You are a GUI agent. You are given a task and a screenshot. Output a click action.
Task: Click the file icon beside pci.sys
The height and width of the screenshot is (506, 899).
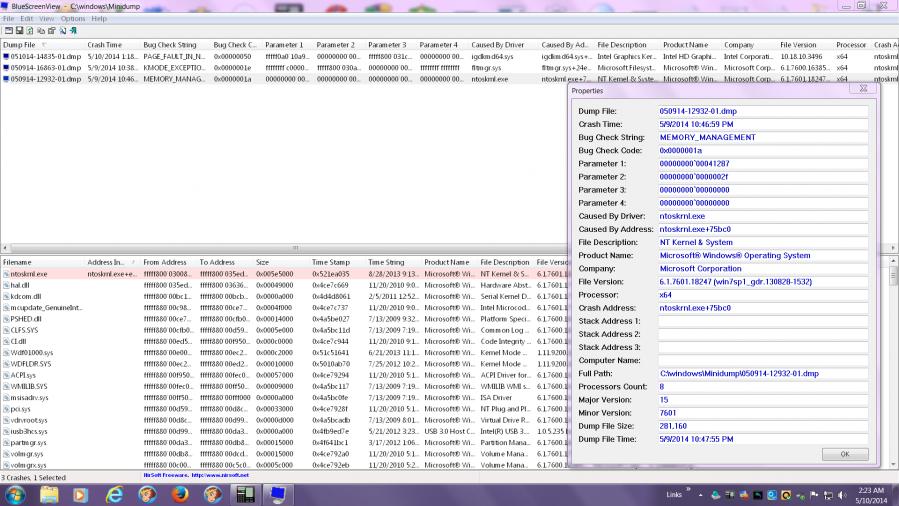tap(6, 409)
